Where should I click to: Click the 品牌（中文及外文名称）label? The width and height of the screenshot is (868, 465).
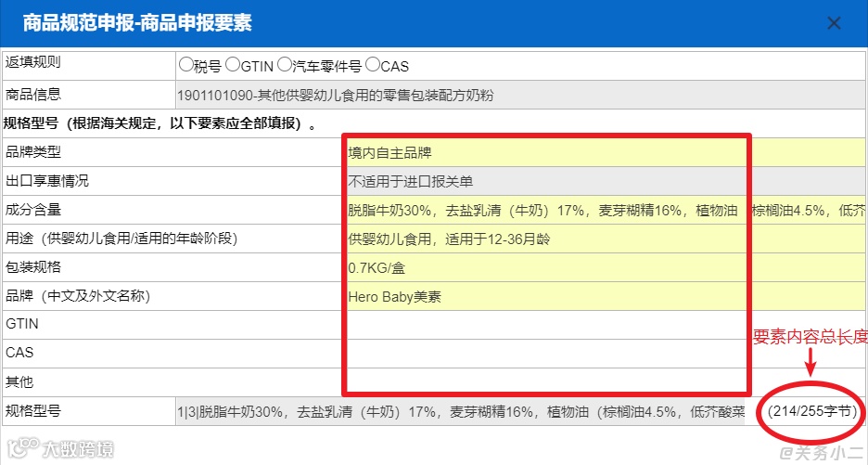point(78,296)
